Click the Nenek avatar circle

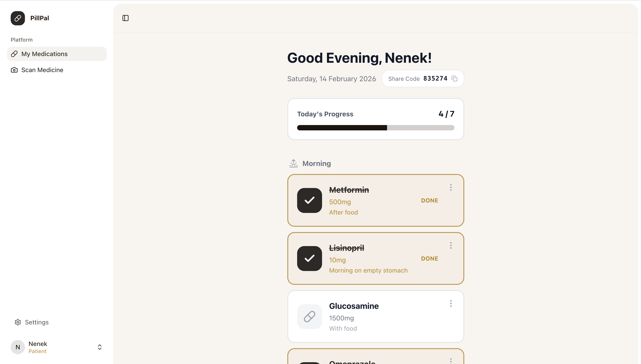[18, 347]
